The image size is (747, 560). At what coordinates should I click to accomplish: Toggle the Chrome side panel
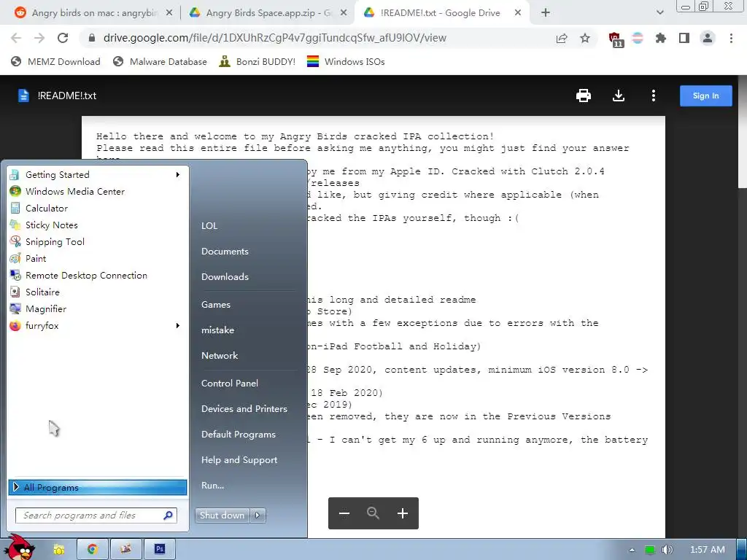pyautogui.click(x=684, y=38)
